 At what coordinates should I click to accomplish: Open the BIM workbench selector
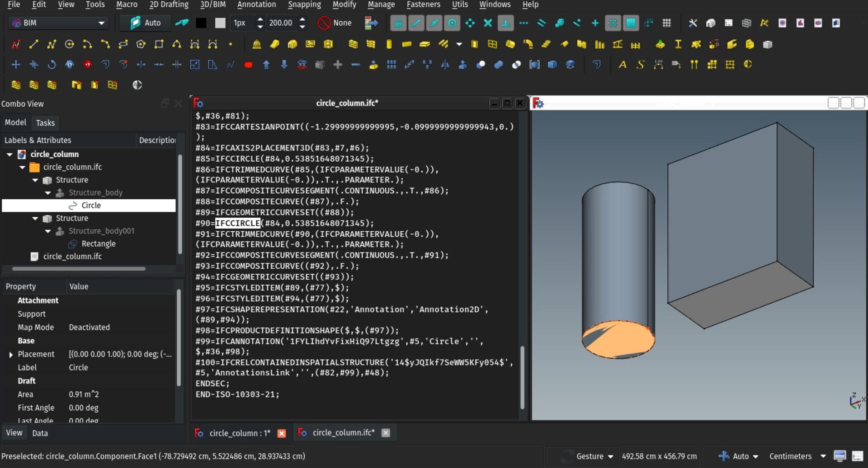coord(59,23)
